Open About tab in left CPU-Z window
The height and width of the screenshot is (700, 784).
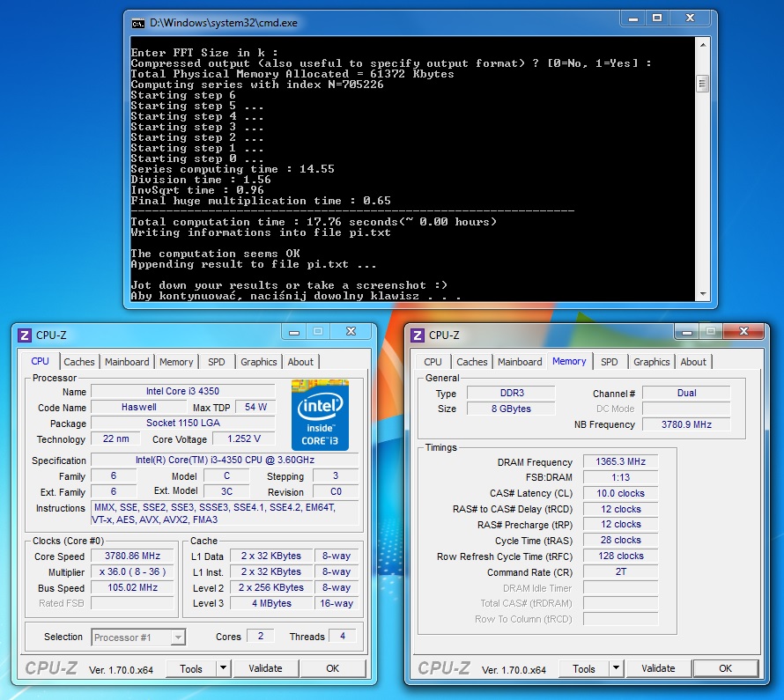click(300, 362)
